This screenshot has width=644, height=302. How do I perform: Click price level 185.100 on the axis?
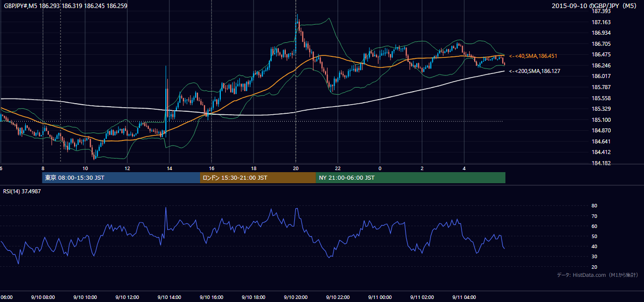601,120
